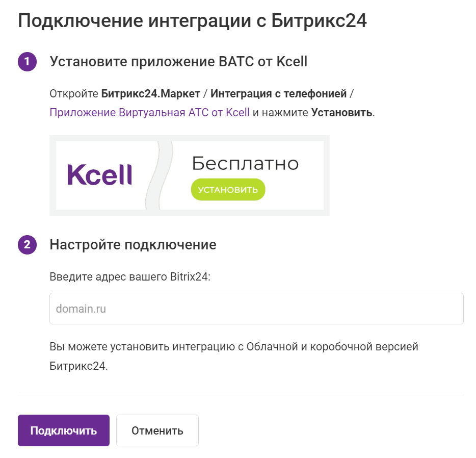
Task: Click the horizontal divider line above the buttons
Action: click(241, 395)
